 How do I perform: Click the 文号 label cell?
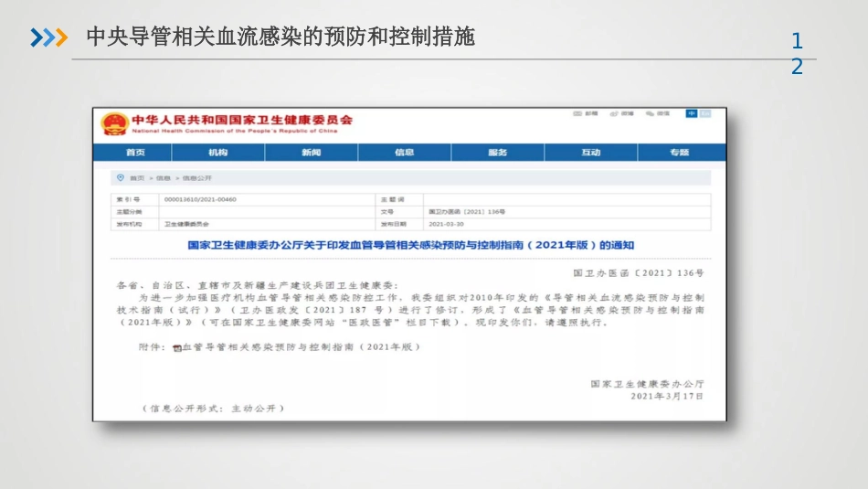pos(399,211)
